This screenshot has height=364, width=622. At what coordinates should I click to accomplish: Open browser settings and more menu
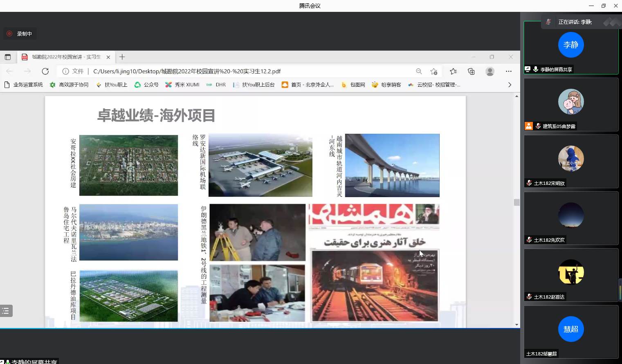(508, 71)
